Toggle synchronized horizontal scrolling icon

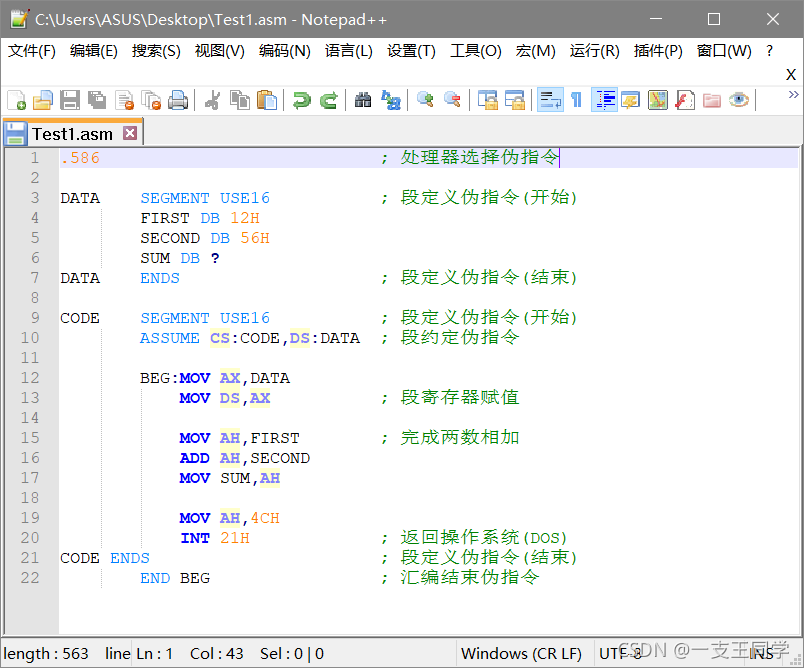point(515,100)
